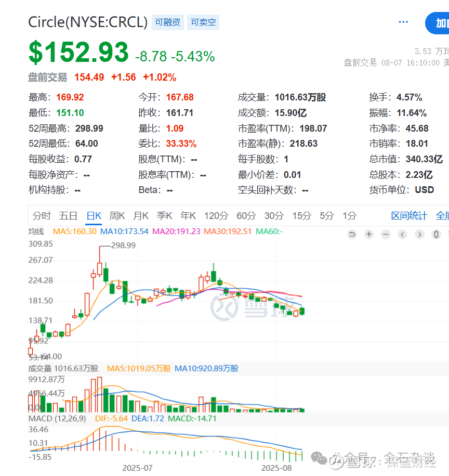Click the 成交量 1016.63万股 volume panel label
The height and width of the screenshot is (476, 449).
click(63, 368)
